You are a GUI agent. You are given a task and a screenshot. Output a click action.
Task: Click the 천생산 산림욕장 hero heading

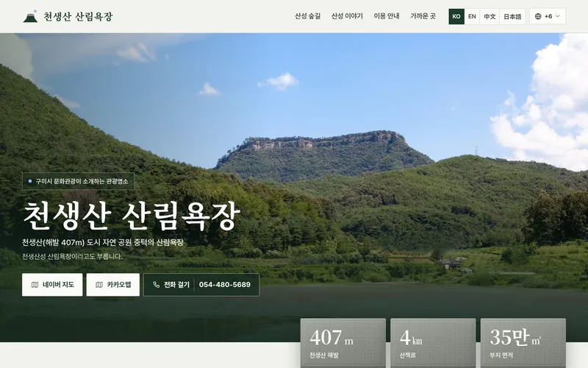[x=132, y=216]
